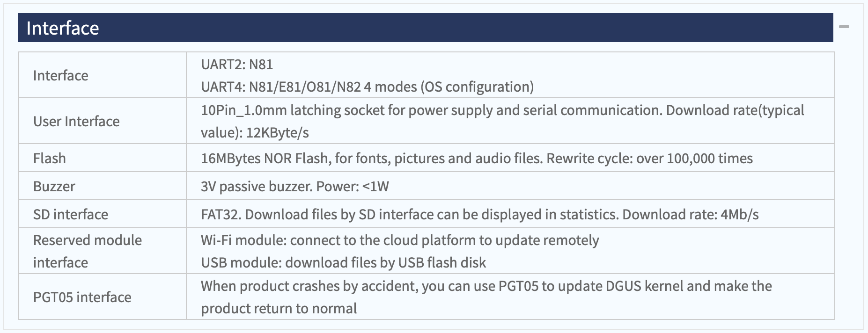Screen dimensions: 868x333
Task: Collapse the Interface section with minus icon
Action: (844, 27)
